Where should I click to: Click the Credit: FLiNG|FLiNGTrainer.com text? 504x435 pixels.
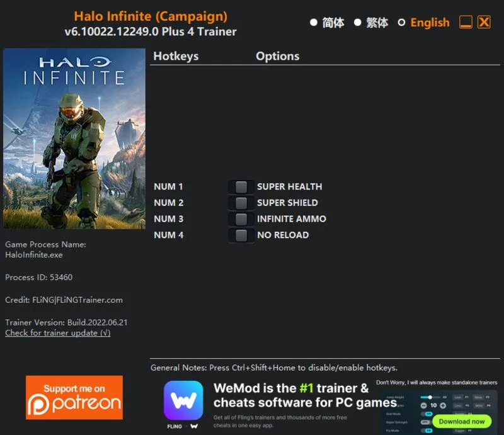(x=64, y=300)
